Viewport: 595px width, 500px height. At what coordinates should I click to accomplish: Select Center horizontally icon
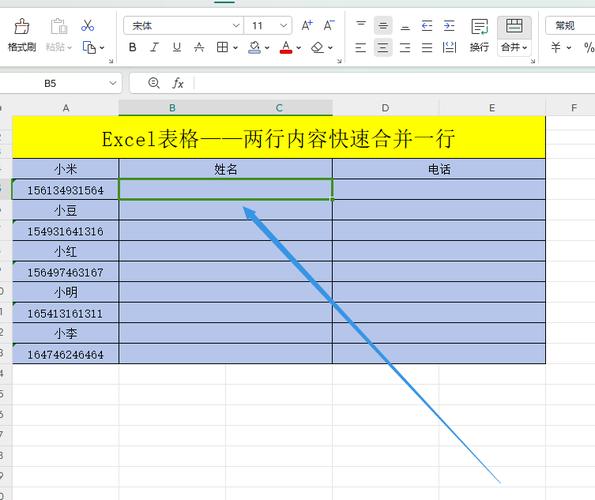click(383, 47)
